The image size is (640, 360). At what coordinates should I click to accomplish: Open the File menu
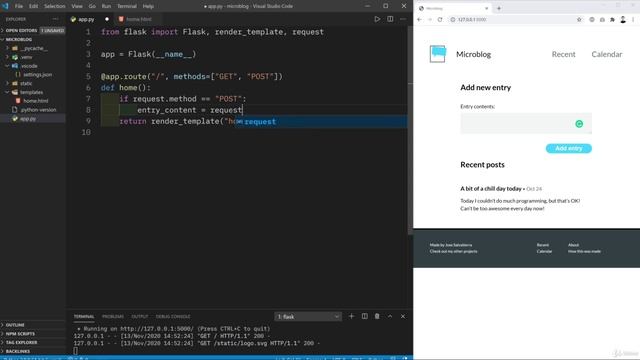pos(19,6)
